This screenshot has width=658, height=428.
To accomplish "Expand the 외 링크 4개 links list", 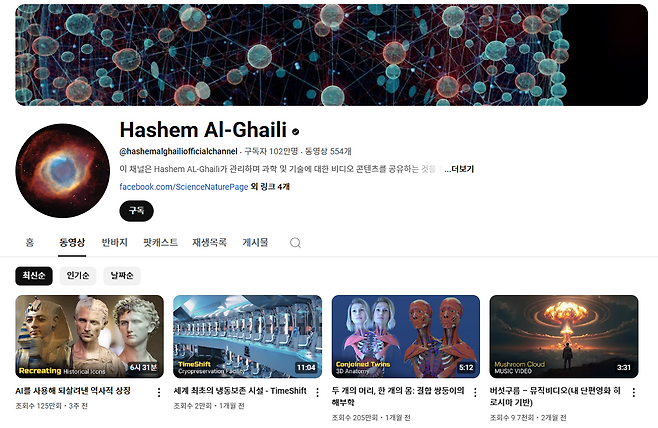I will [270, 186].
